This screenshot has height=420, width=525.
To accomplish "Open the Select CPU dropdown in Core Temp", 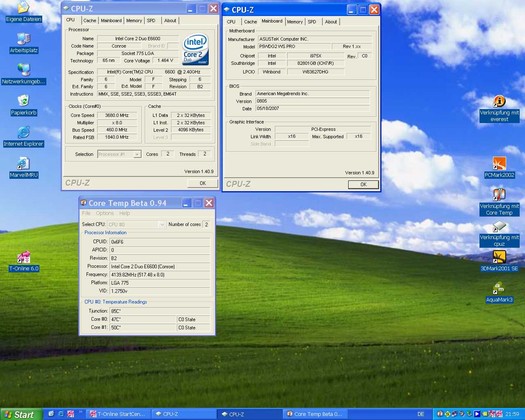I will click(x=162, y=224).
